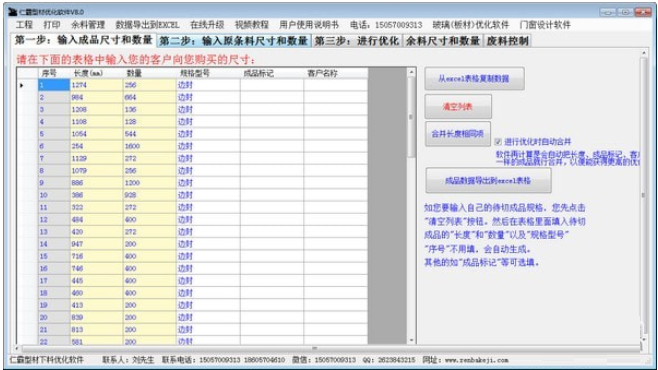Click the 数量 column header
The width and height of the screenshot is (658, 370).
click(150, 73)
